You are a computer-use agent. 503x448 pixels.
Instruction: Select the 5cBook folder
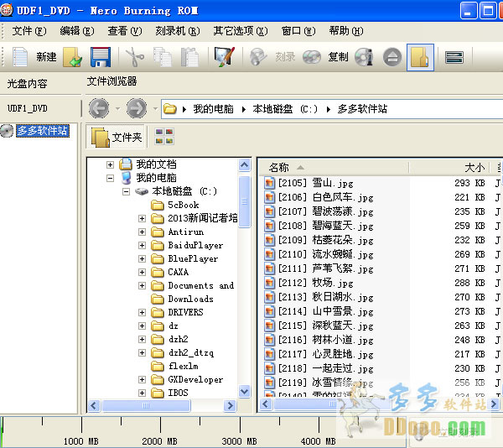pos(183,205)
